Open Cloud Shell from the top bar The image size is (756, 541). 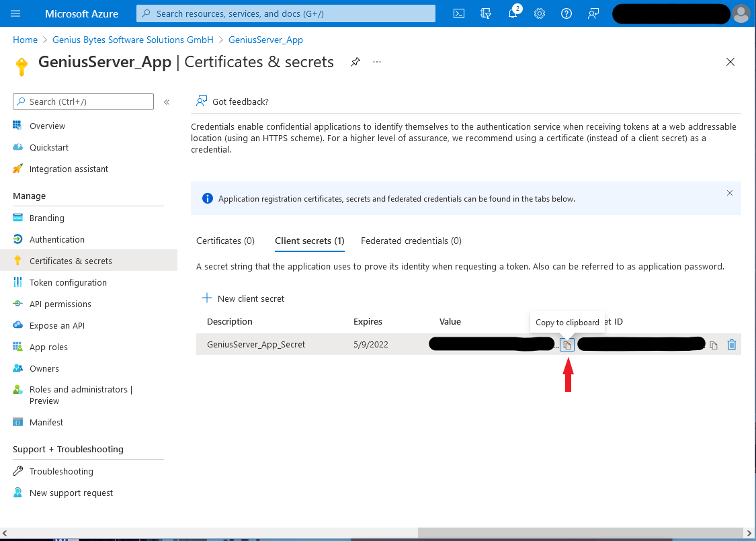pyautogui.click(x=459, y=13)
